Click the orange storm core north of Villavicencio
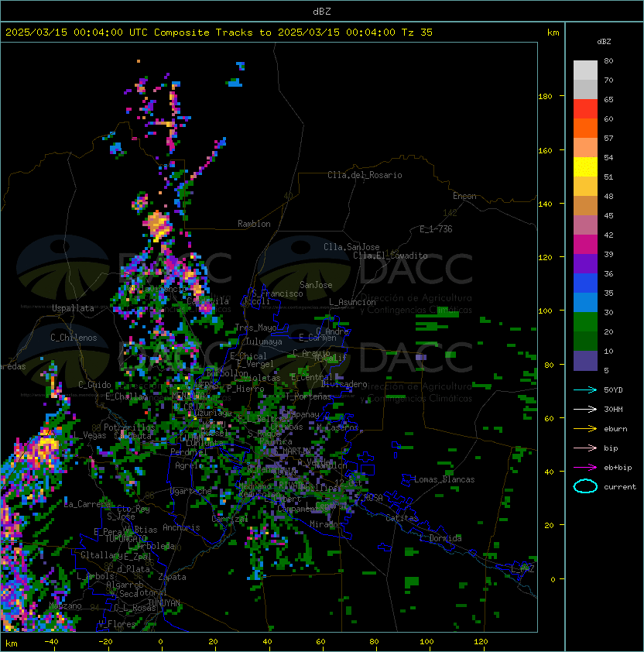Image resolution: width=644 pixels, height=652 pixels. [157, 225]
